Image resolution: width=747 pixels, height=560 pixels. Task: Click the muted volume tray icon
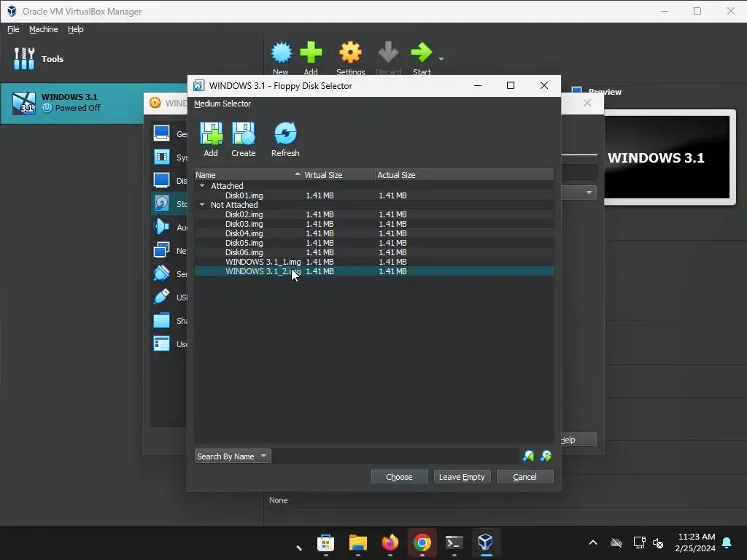coord(659,542)
